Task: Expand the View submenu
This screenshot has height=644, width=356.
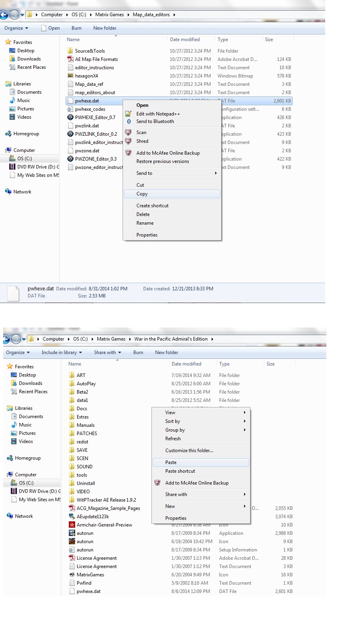Action: coord(201,413)
